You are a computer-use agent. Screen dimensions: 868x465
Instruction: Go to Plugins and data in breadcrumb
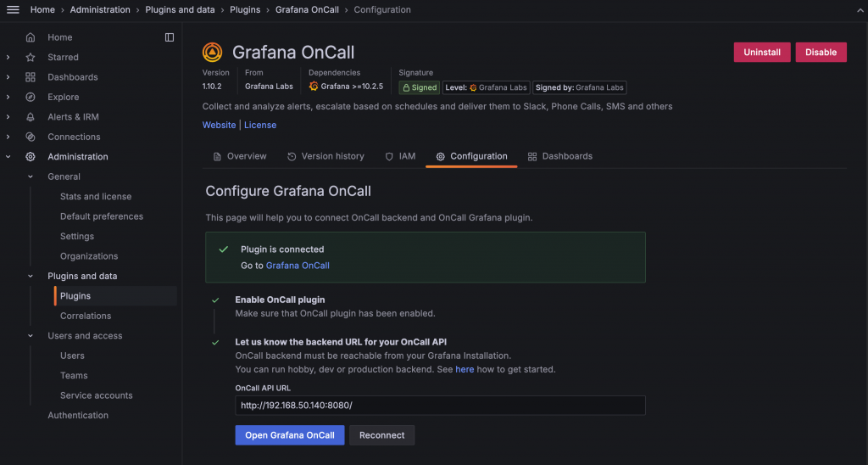[180, 10]
